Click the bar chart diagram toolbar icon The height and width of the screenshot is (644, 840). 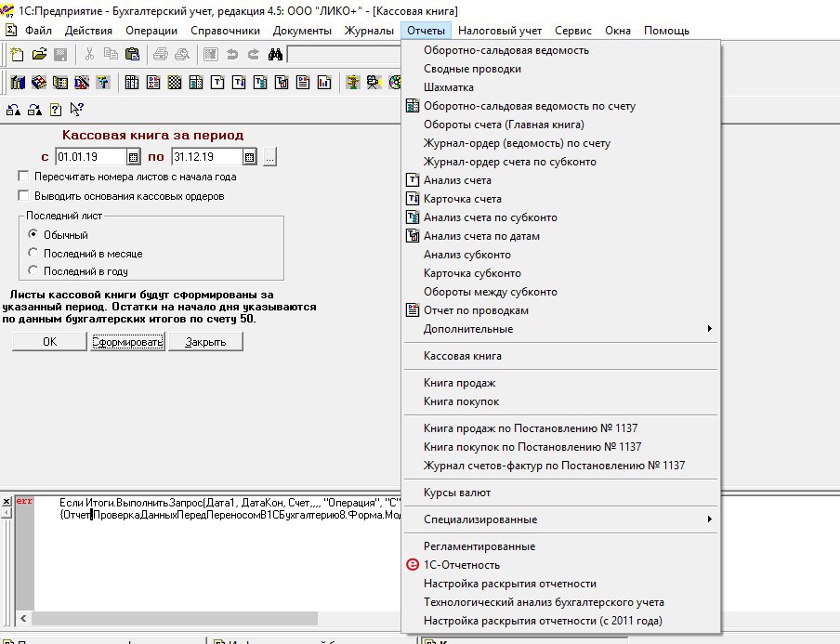324,83
